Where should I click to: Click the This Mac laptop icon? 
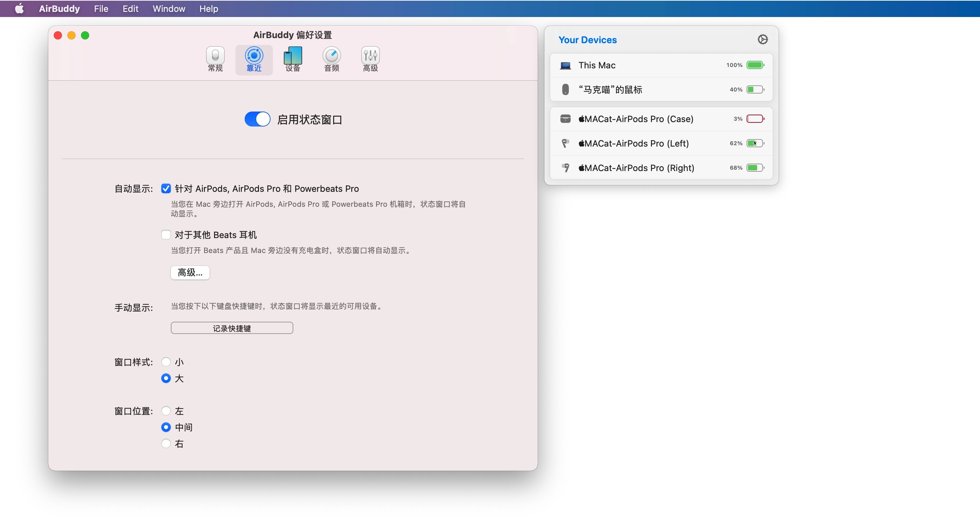(x=565, y=65)
